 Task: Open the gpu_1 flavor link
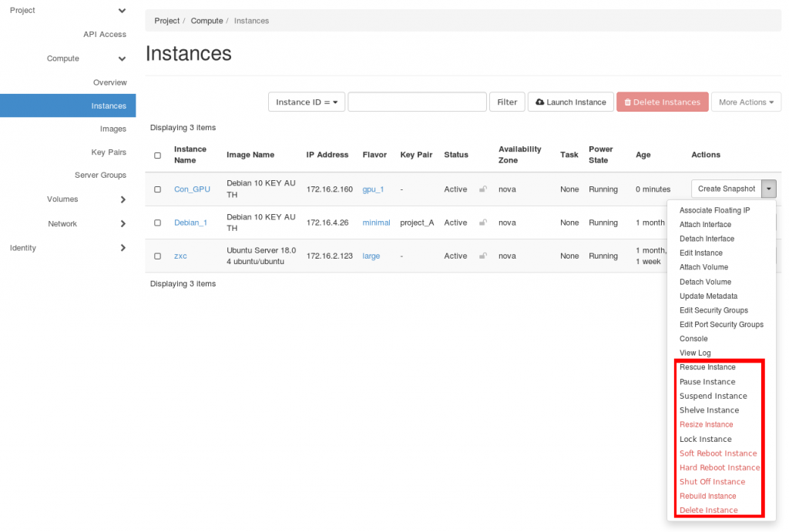pyautogui.click(x=373, y=189)
